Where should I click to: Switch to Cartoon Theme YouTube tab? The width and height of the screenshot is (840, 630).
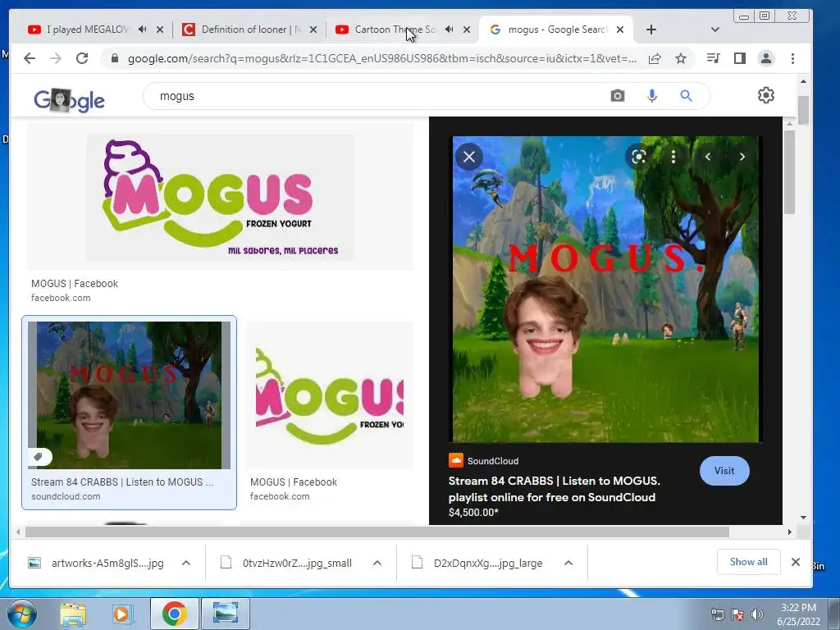395,30
